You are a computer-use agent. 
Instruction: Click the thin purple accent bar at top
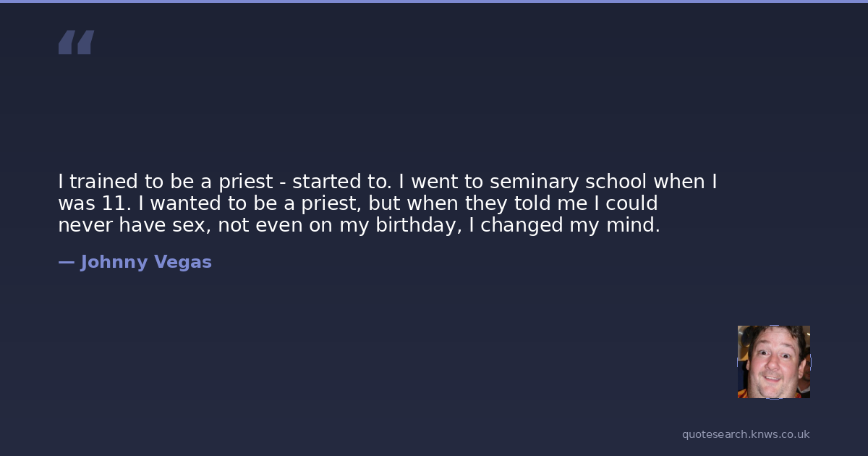click(434, 1)
